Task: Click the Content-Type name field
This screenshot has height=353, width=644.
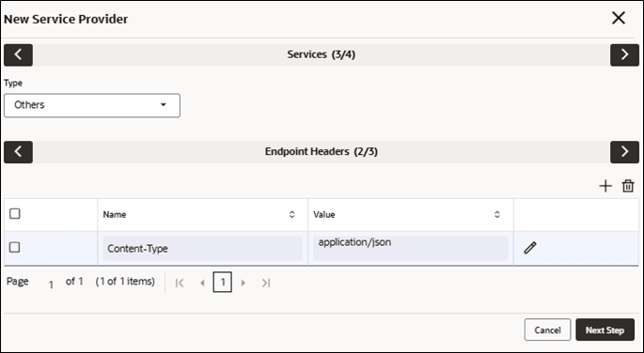Action: 202,249
